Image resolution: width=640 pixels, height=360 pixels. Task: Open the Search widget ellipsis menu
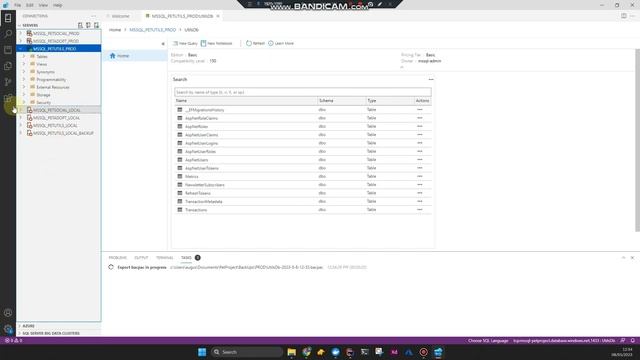[x=431, y=80]
